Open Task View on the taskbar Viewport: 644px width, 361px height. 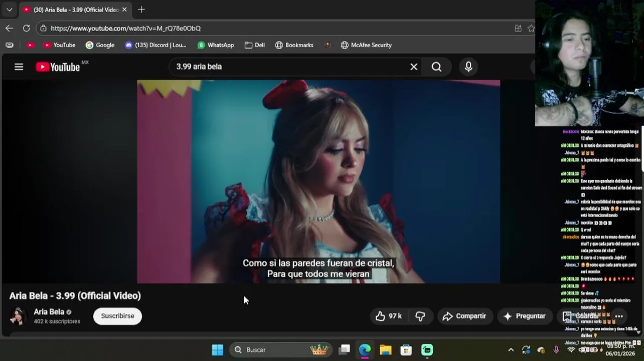tap(344, 350)
